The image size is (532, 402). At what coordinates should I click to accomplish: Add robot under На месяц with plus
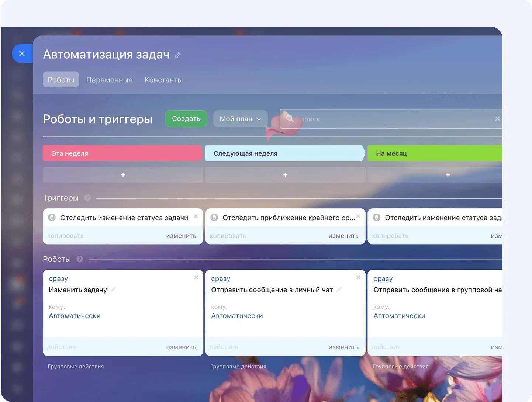point(435,175)
